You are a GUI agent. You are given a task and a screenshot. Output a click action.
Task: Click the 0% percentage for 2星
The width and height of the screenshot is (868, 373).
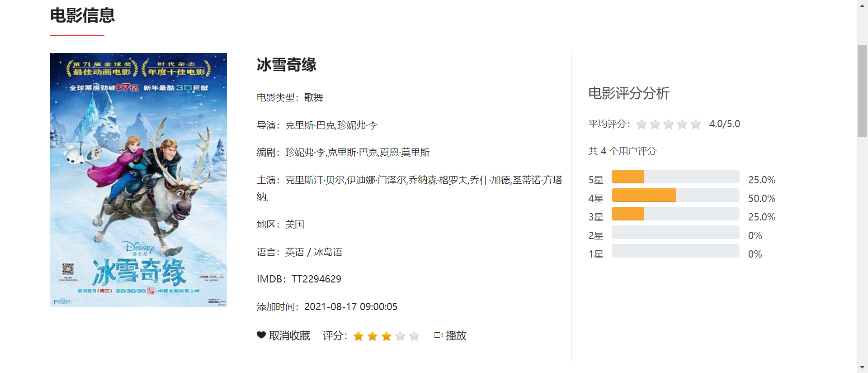755,236
